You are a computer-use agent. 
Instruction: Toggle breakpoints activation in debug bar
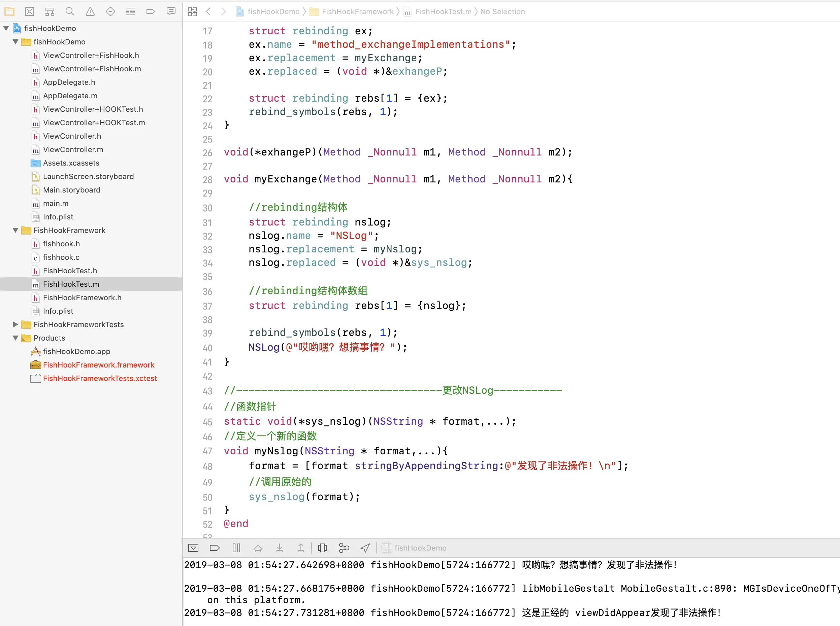[215, 548]
